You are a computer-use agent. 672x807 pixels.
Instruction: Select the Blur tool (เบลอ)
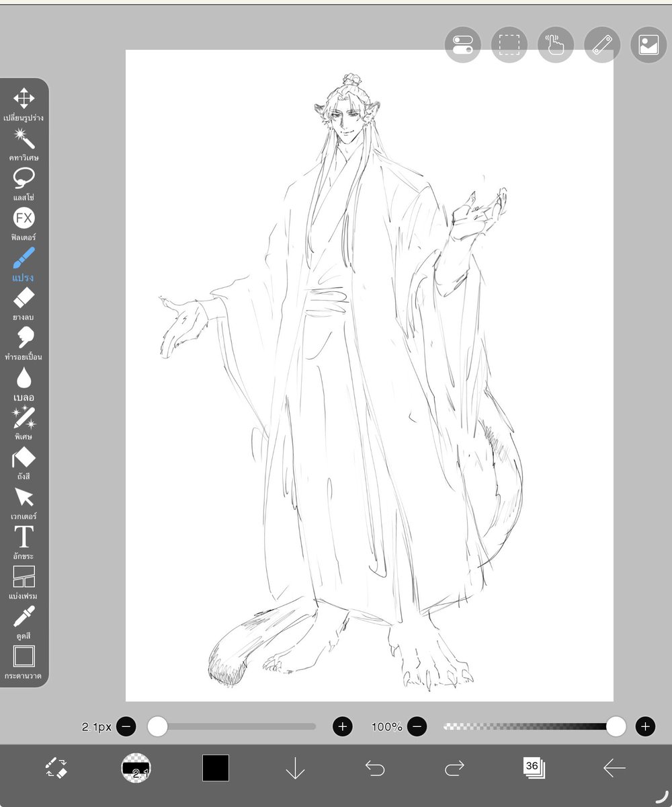click(x=24, y=383)
